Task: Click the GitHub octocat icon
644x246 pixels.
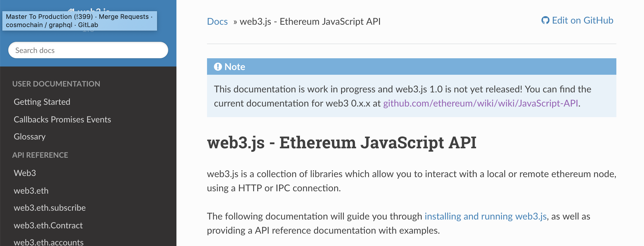Action: [x=545, y=20]
